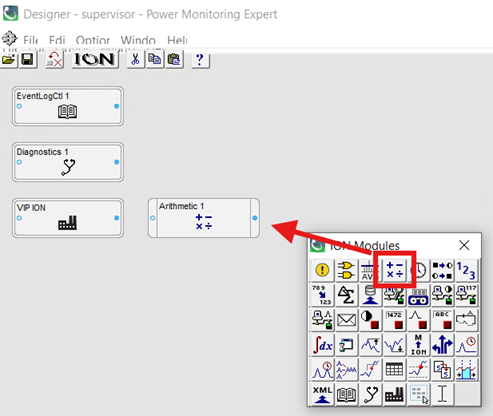Pick the distributed numeric 117 module icon
The width and height of the screenshot is (493, 416).
point(466,295)
